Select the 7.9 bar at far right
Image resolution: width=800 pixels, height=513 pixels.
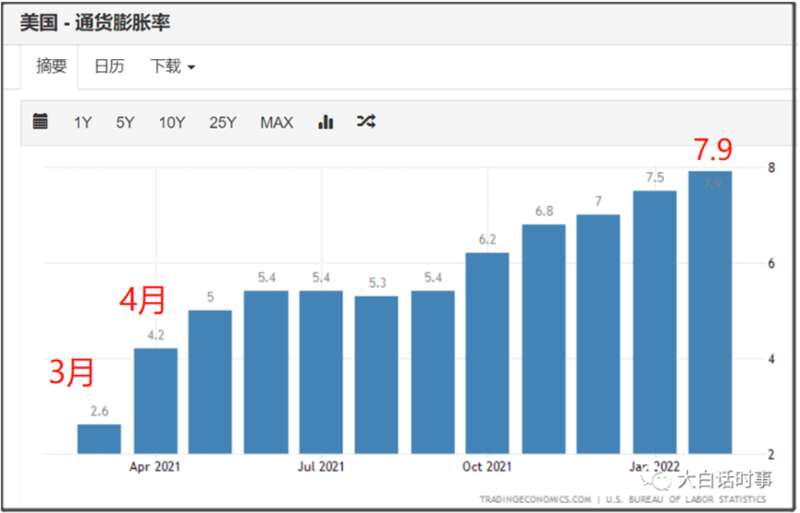(x=710, y=312)
